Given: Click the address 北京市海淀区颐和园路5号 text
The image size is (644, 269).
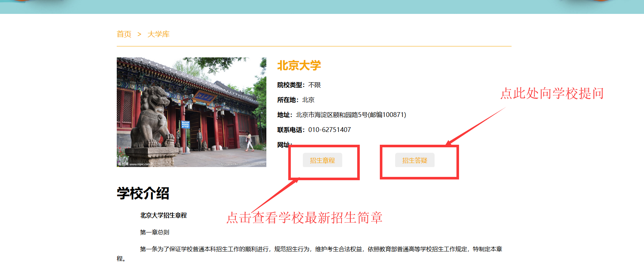Looking at the screenshot, I should pyautogui.click(x=350, y=115).
